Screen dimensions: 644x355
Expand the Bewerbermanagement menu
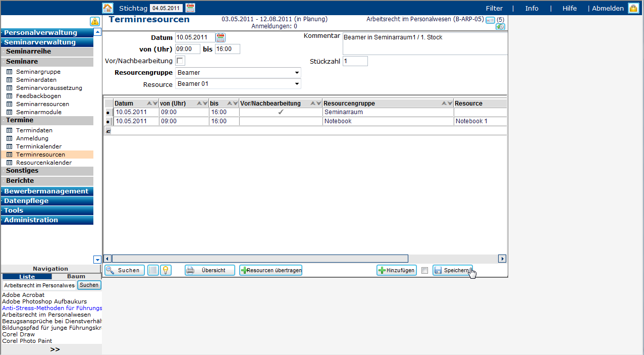(x=47, y=191)
